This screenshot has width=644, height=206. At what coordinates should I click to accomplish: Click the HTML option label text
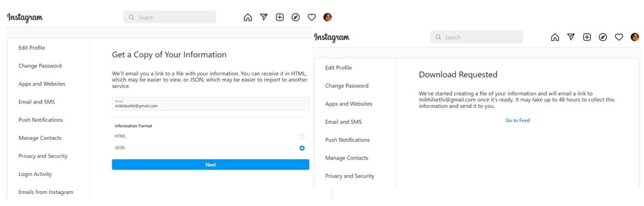click(x=120, y=136)
